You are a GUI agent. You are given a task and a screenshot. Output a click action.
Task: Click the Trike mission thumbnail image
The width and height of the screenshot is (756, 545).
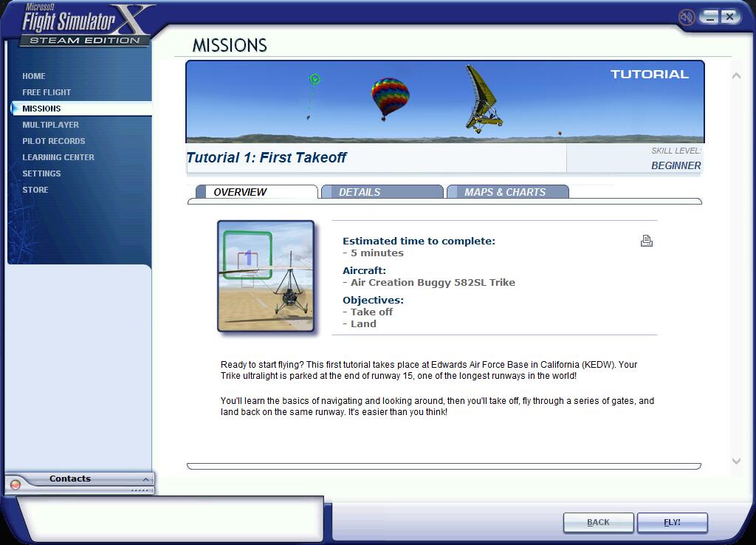[x=266, y=276]
